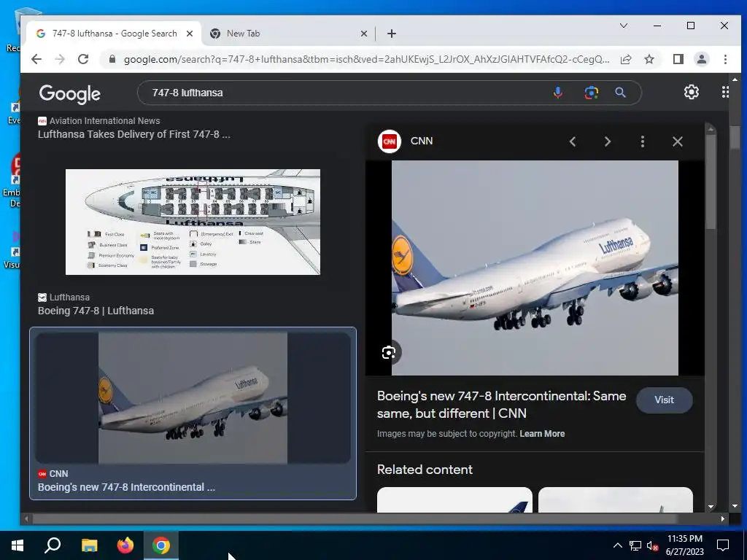Open the Chrome three-dot menu

[725, 59]
